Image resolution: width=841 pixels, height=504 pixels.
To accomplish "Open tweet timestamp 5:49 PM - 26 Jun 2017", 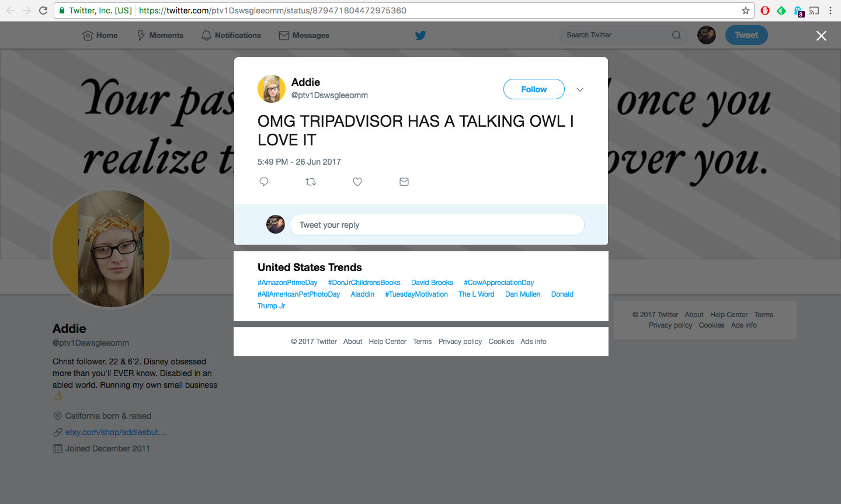I will 299,162.
